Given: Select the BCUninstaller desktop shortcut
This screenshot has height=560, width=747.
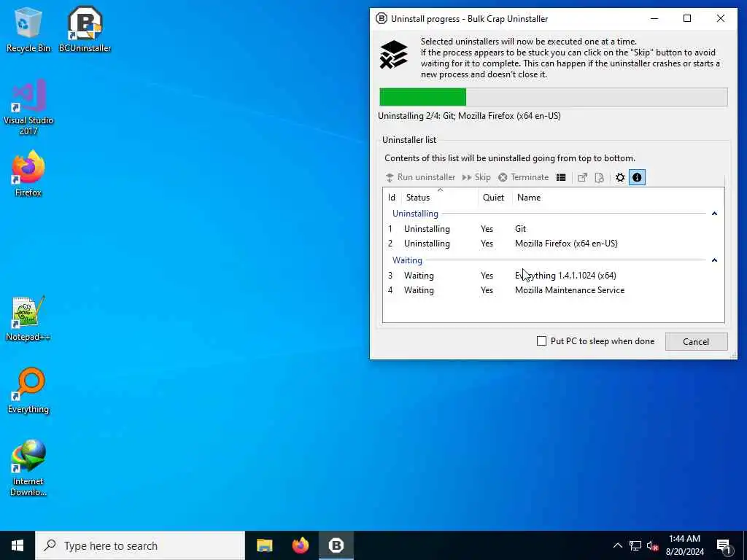Looking at the screenshot, I should 85,30.
